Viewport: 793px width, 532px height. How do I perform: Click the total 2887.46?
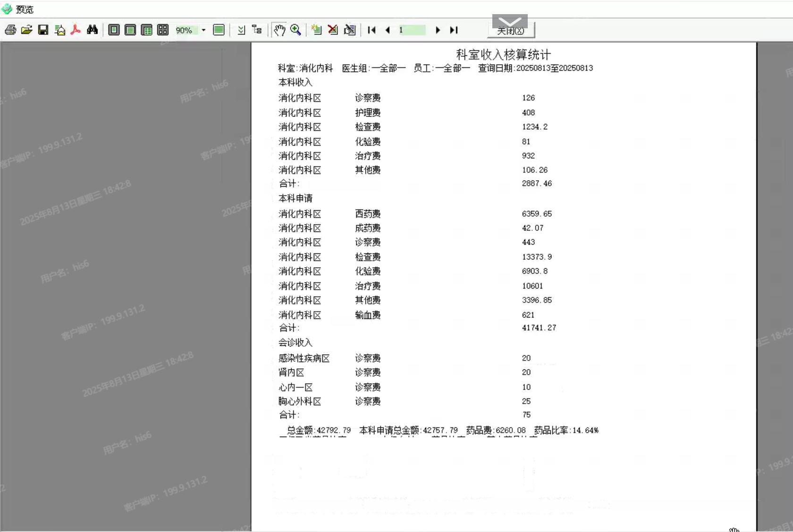pos(537,183)
